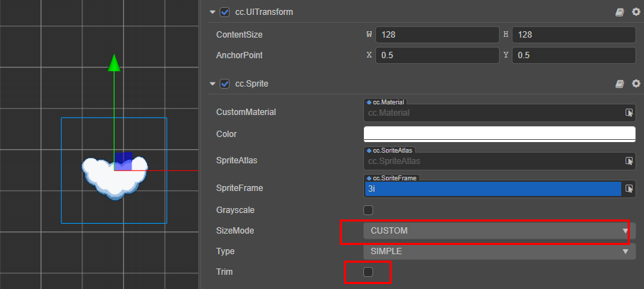Screen dimensions: 644x289
Task: Open the SizeMode CUSTOM dropdown
Action: 498,231
